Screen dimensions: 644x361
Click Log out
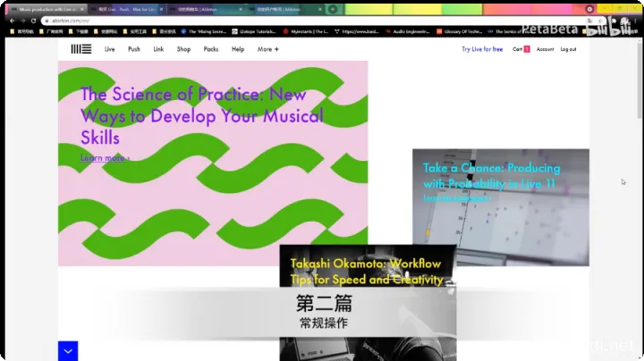tap(568, 49)
